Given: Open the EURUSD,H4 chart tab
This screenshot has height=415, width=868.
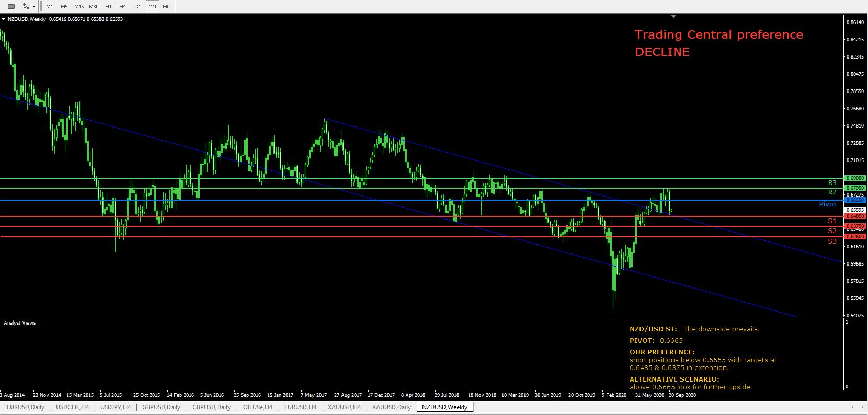Looking at the screenshot, I should point(300,407).
